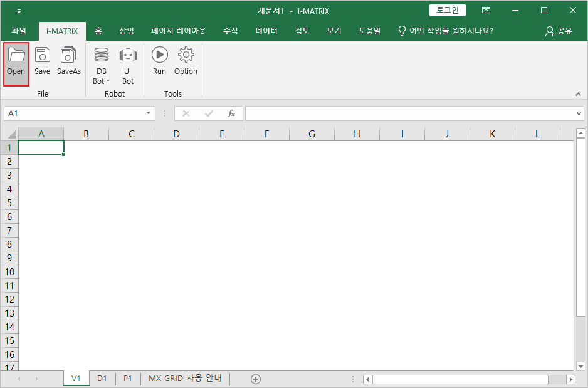
Task: Launch the UI Bot tool
Action: tap(128, 66)
